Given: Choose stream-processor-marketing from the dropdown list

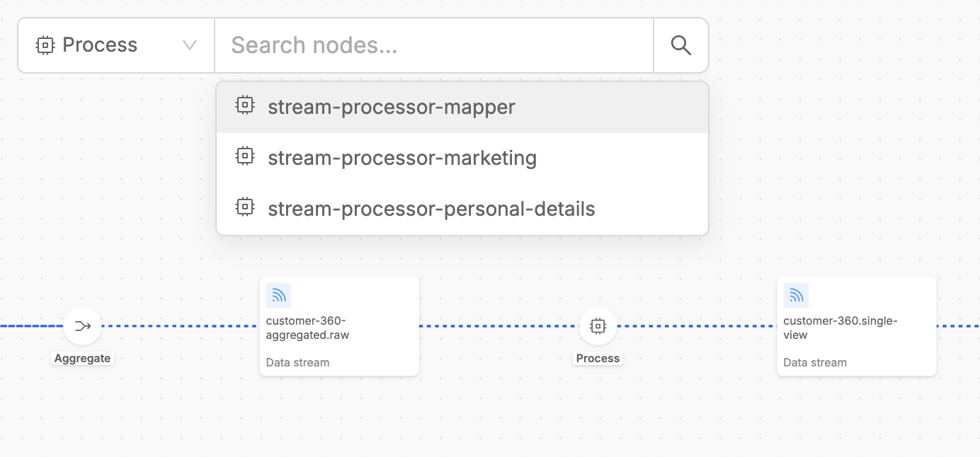Looking at the screenshot, I should [402, 158].
